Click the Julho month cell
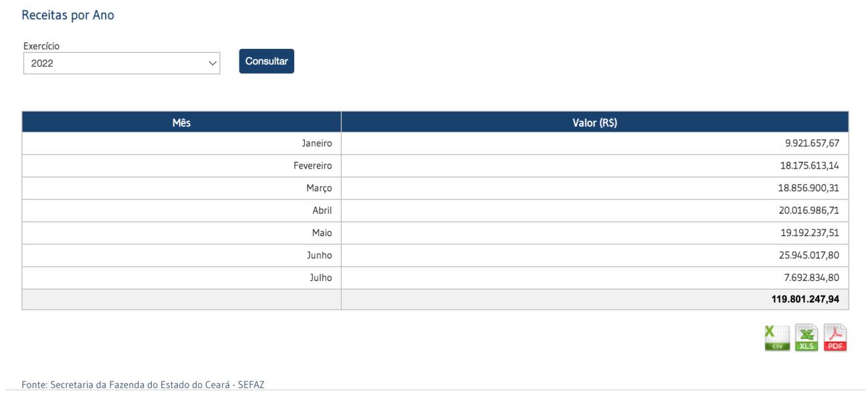The height and width of the screenshot is (398, 868). (x=320, y=278)
